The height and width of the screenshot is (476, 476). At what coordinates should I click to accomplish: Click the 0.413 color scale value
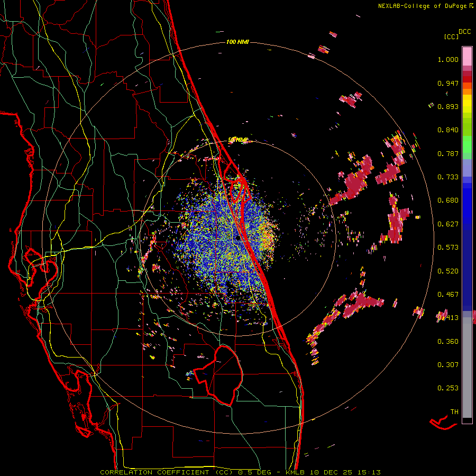click(x=448, y=318)
